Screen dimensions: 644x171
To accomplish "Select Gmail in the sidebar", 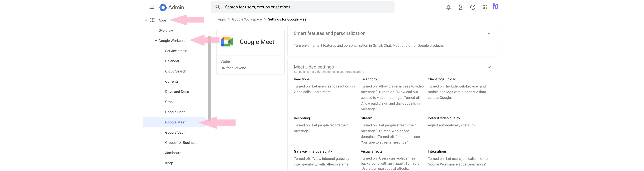I will (170, 102).
